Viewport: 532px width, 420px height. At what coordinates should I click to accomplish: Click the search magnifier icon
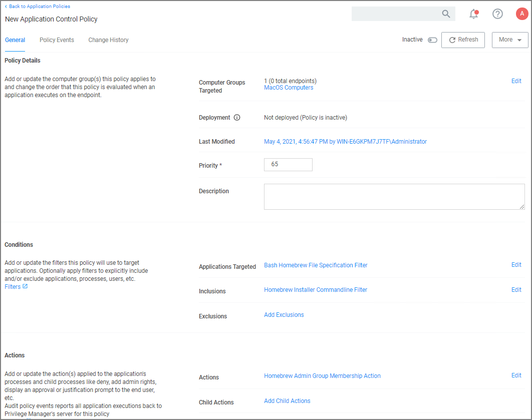point(446,14)
